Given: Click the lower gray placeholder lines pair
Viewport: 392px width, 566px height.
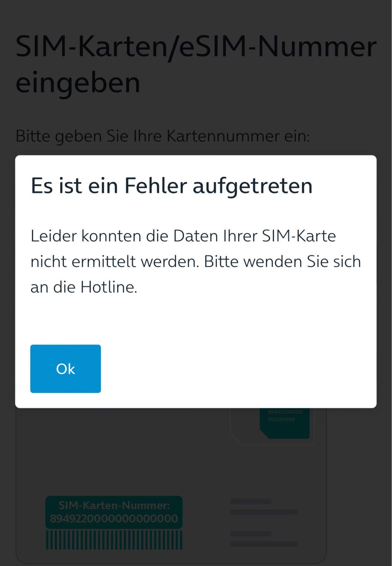Looking at the screenshot, I should (x=264, y=539).
